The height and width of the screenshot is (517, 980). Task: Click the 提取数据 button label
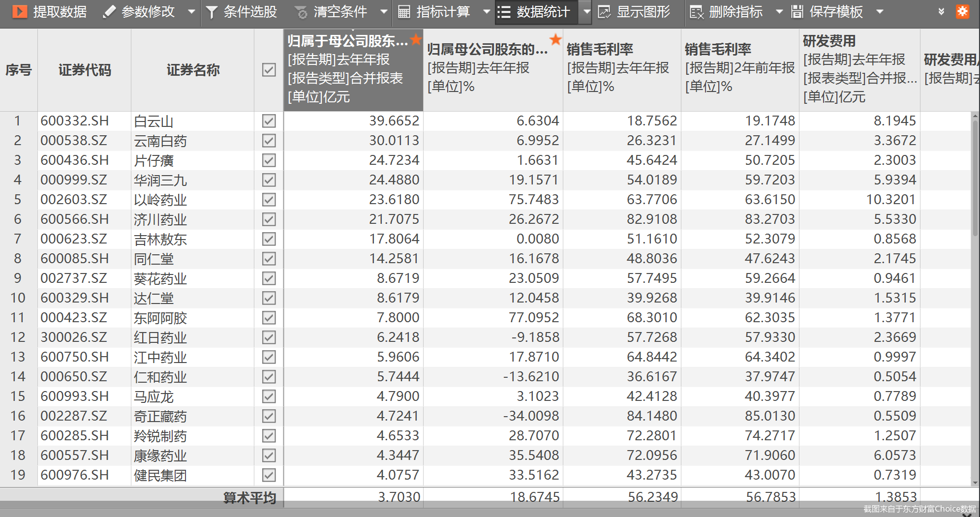coord(60,12)
